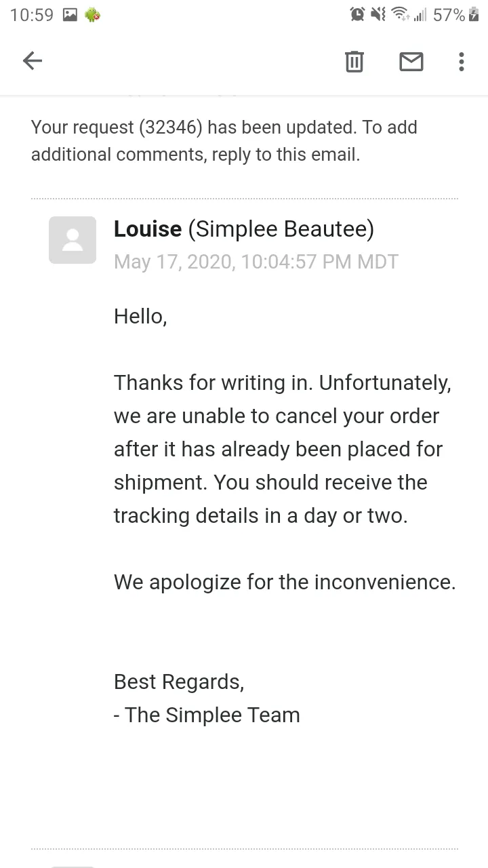Tap the battery 57% indicator

pos(457,14)
